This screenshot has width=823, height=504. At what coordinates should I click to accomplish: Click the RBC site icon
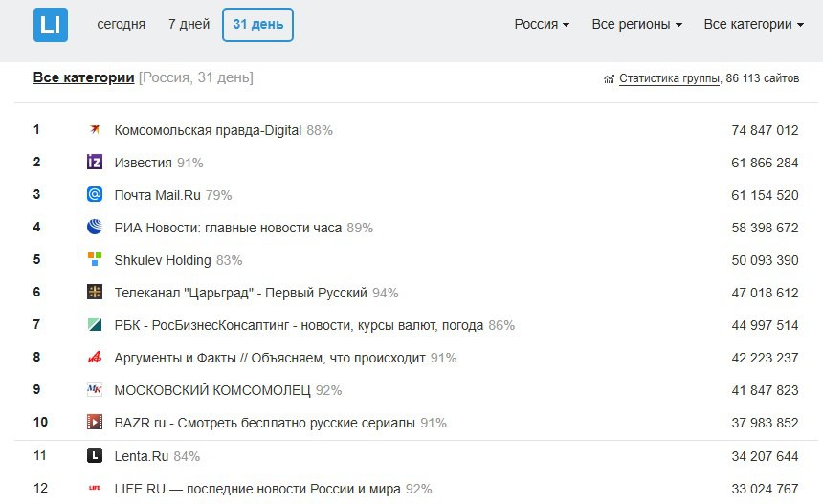[94, 325]
